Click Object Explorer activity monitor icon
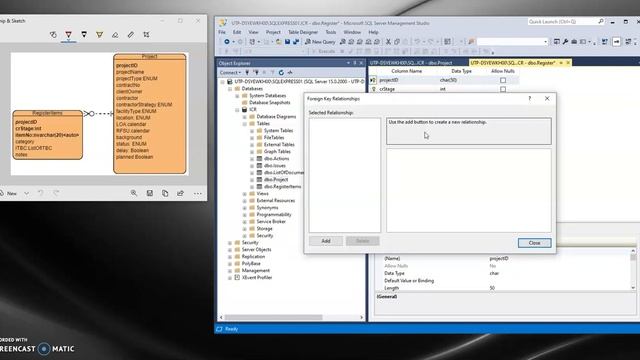The image size is (640, 360). [x=290, y=73]
